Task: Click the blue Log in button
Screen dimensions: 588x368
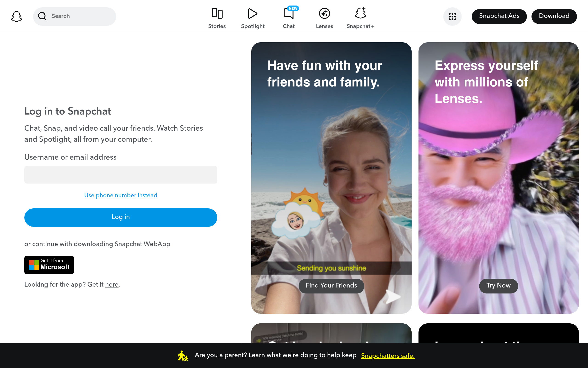Action: [x=121, y=217]
